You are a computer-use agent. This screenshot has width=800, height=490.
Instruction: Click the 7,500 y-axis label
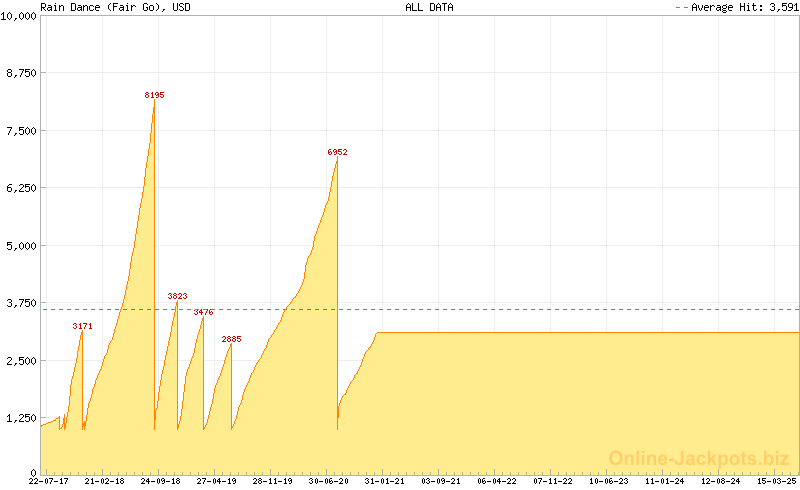pyautogui.click(x=21, y=130)
